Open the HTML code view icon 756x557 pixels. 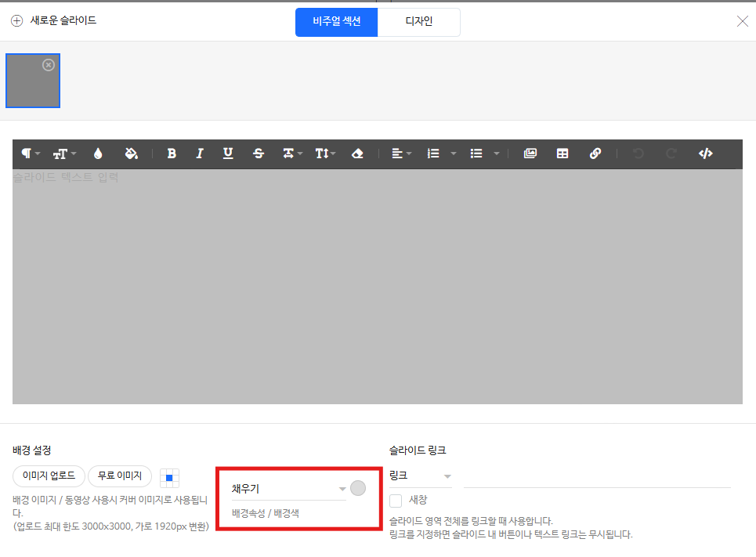[x=705, y=154]
